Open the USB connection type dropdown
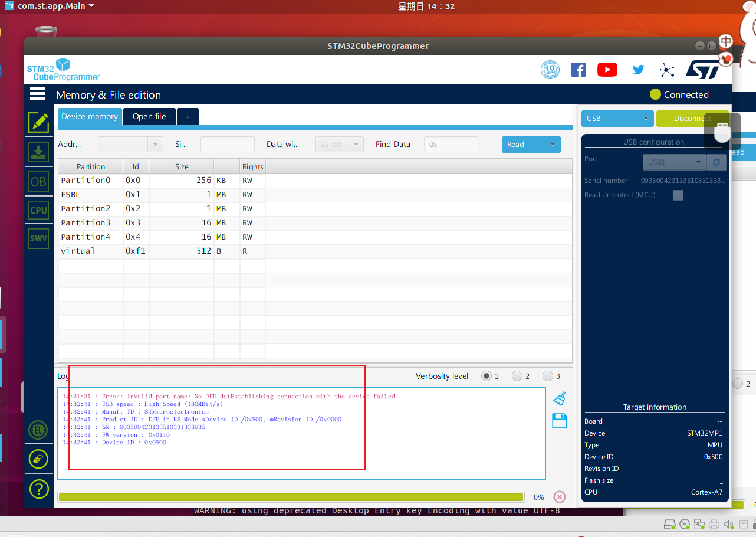The height and width of the screenshot is (537, 756). tap(617, 118)
